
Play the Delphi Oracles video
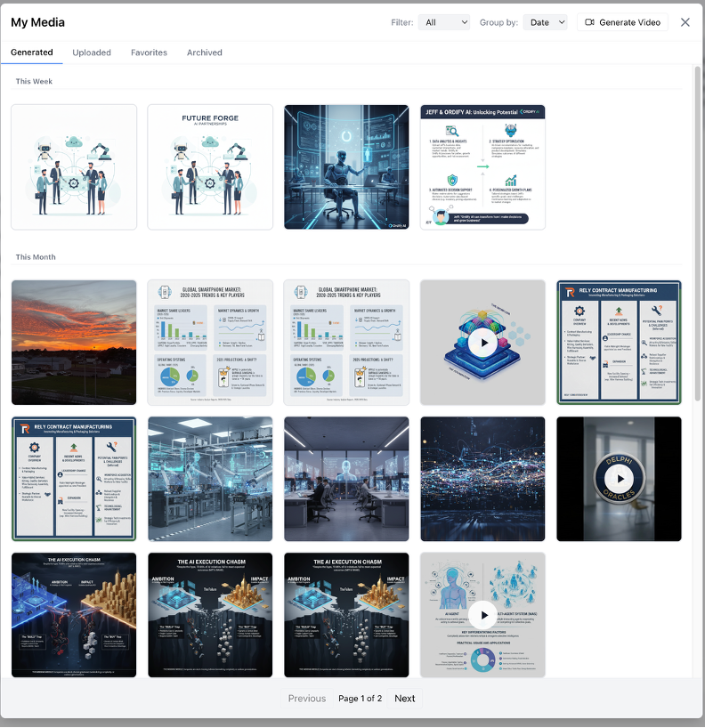[619, 479]
